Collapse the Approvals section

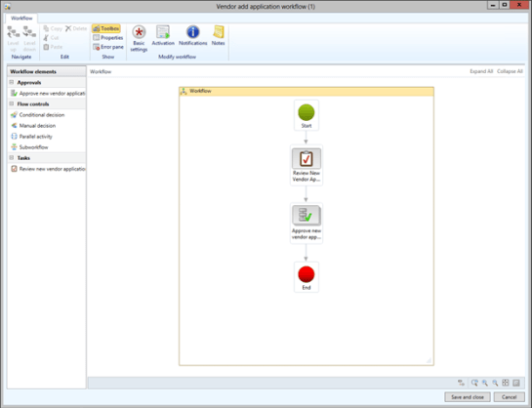(12, 82)
